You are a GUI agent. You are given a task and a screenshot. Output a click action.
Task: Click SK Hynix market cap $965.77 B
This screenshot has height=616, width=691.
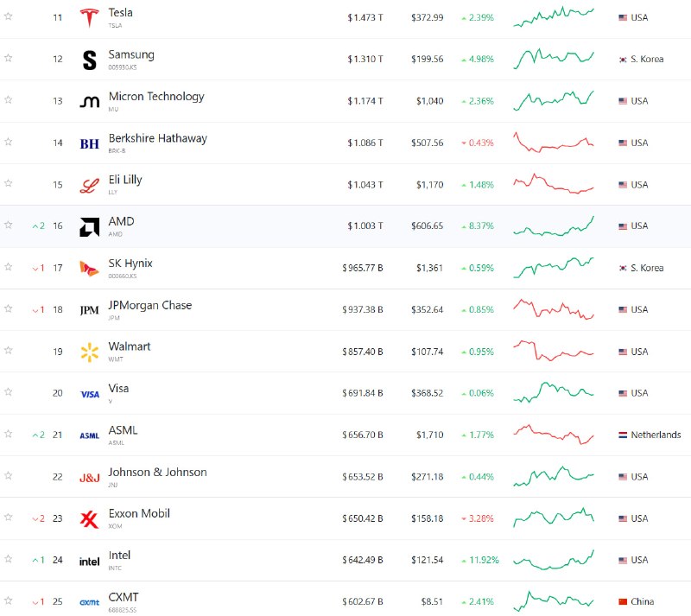362,268
